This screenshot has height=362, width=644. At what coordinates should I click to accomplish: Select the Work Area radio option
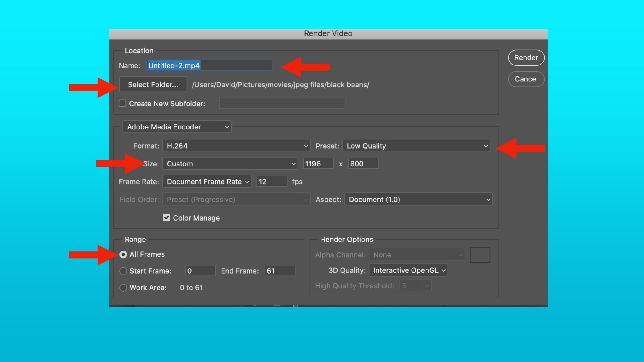[x=123, y=288]
